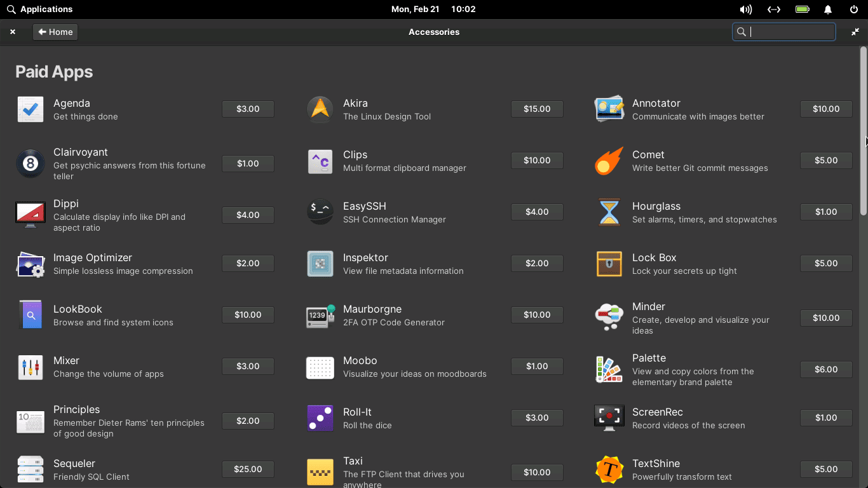Open the Applications menu
The width and height of the screenshot is (868, 488).
coord(40,9)
